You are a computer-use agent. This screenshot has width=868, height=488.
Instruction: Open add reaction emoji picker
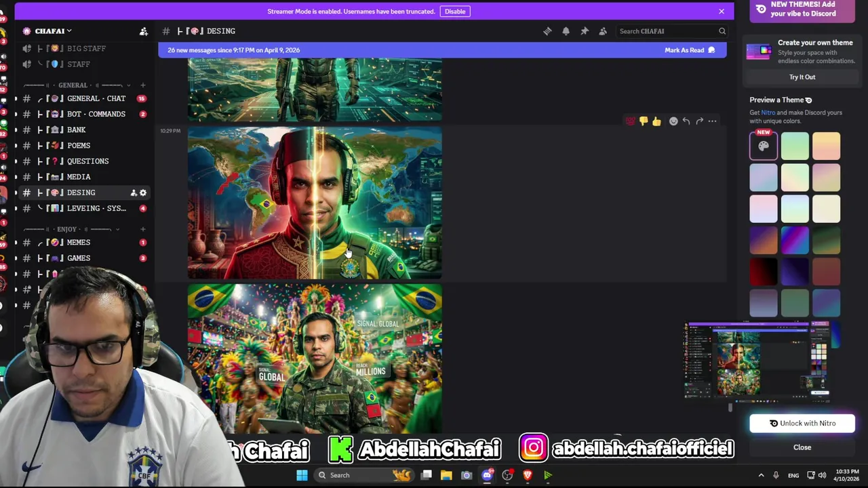coord(673,121)
